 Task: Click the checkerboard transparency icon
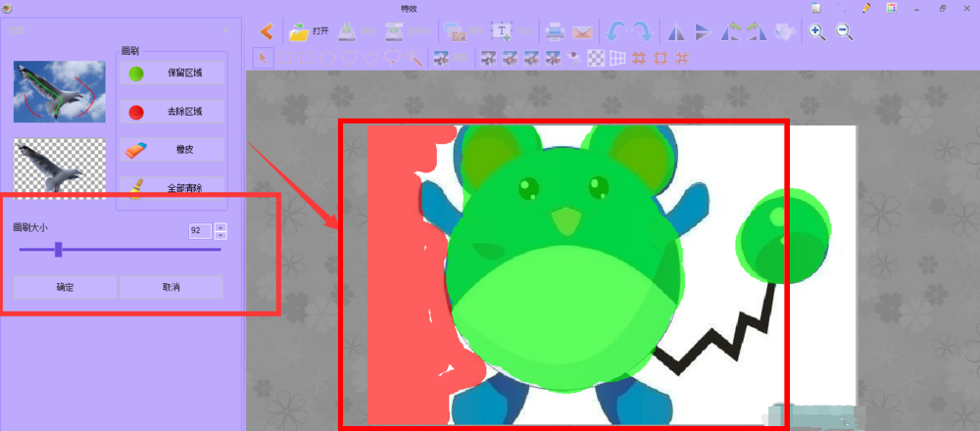point(598,58)
